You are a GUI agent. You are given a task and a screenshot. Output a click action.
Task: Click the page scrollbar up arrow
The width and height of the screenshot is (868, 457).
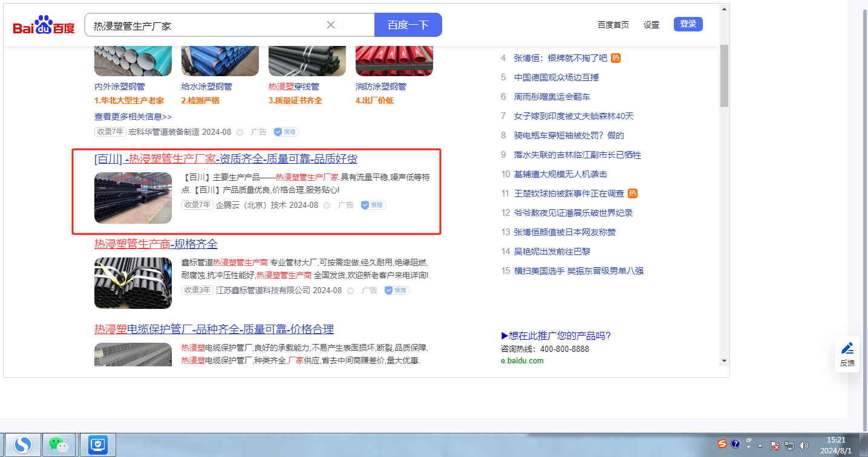click(x=724, y=9)
